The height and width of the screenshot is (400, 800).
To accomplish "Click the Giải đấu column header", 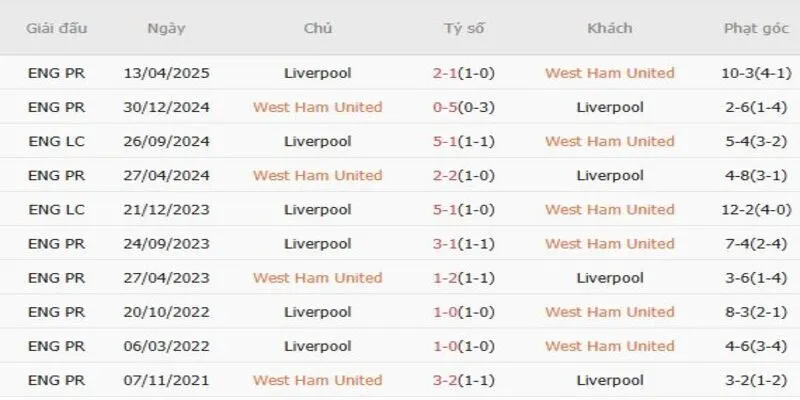I will [57, 28].
